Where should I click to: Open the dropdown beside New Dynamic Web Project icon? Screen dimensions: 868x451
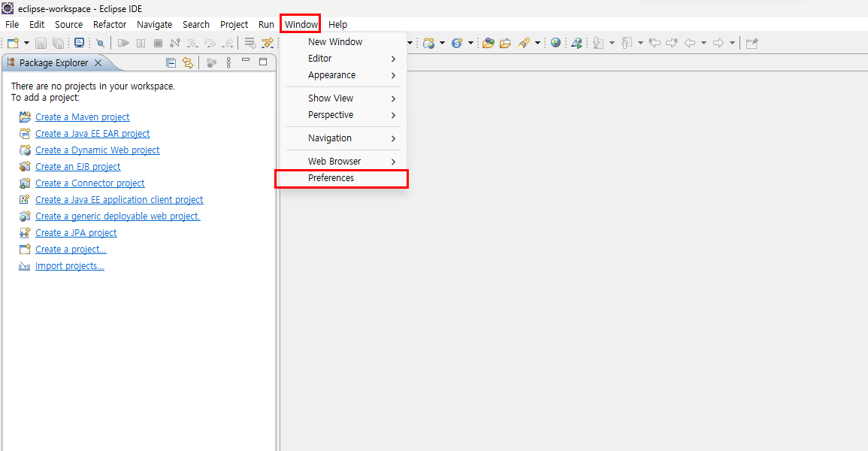pos(443,43)
